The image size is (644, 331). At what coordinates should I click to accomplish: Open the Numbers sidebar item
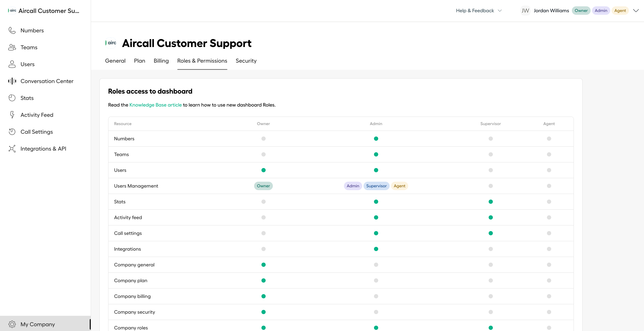click(x=32, y=31)
